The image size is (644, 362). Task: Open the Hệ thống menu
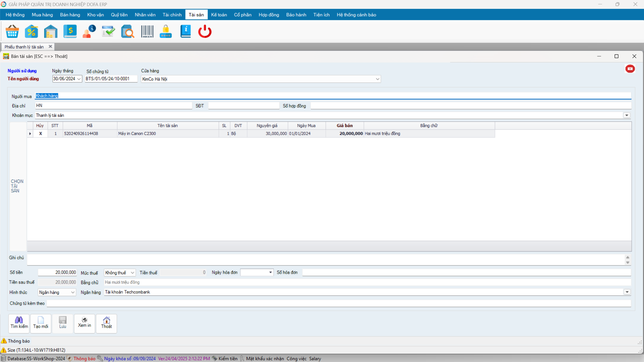click(15, 15)
